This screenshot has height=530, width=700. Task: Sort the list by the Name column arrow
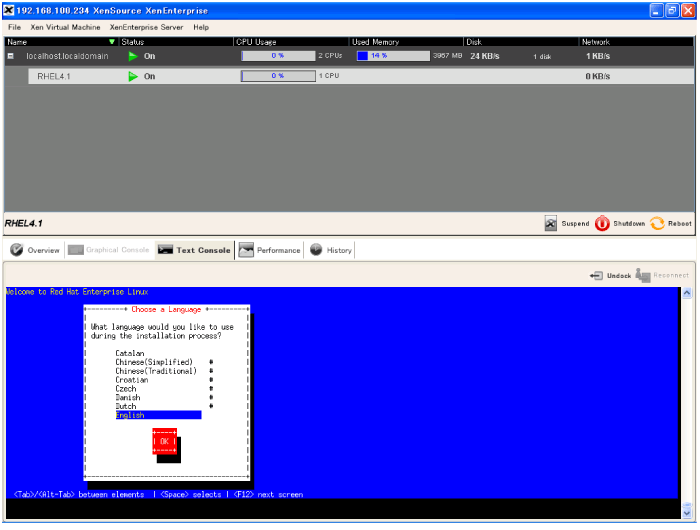(x=112, y=42)
